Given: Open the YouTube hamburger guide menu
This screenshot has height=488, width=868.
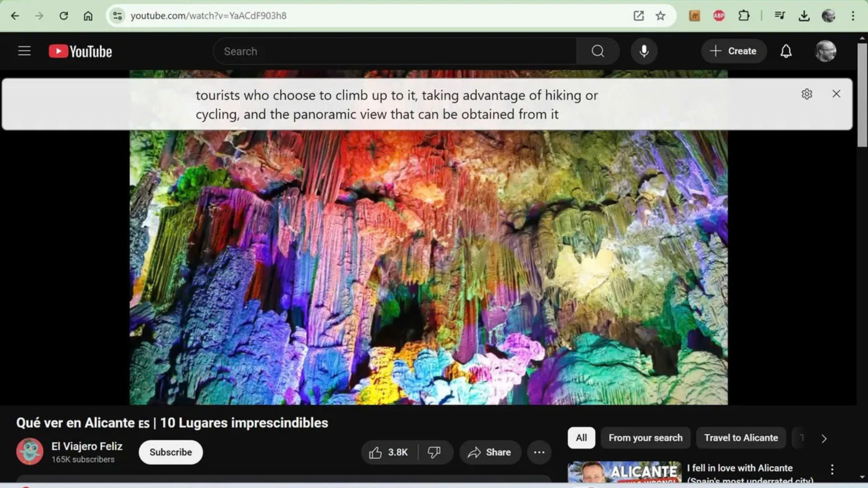Looking at the screenshot, I should 24,51.
